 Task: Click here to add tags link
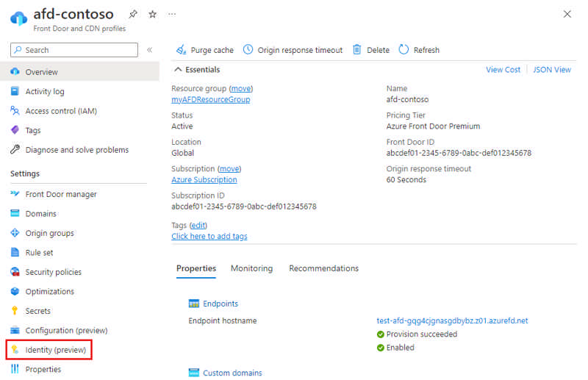coord(209,237)
